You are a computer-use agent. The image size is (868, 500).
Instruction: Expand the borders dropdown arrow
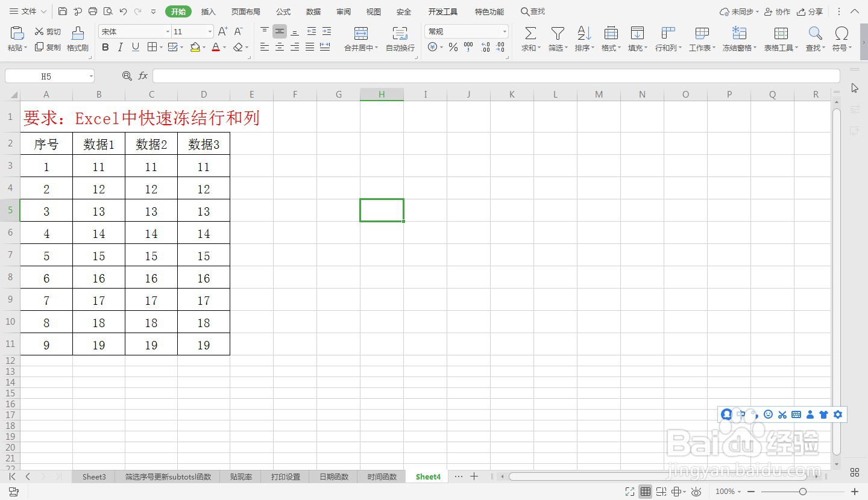[162, 47]
